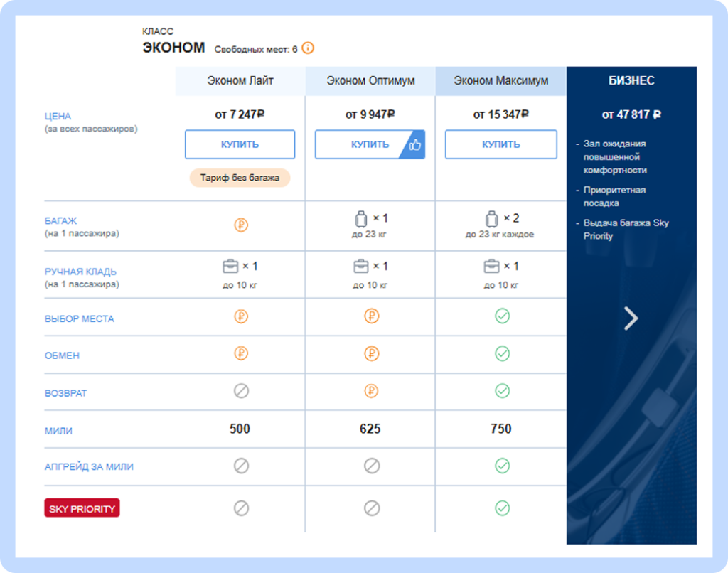Viewport: 728px width, 573px height.
Task: Click the price от 9 947₽
Action: pyautogui.click(x=370, y=114)
